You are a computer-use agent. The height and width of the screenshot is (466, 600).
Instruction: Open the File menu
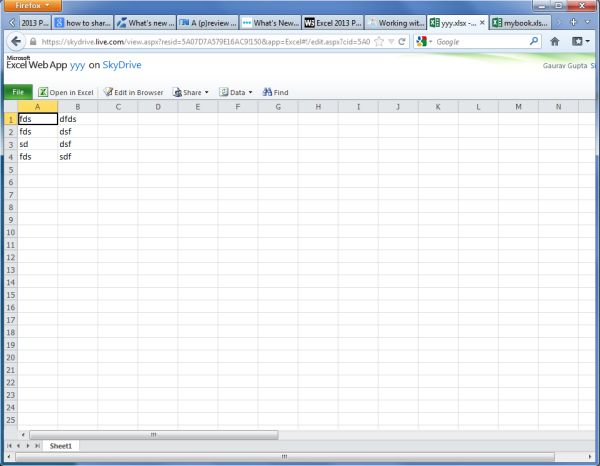pyautogui.click(x=18, y=92)
